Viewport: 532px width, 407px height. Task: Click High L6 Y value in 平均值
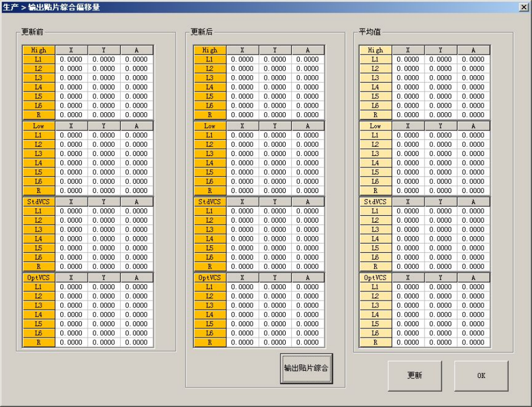tap(440, 105)
